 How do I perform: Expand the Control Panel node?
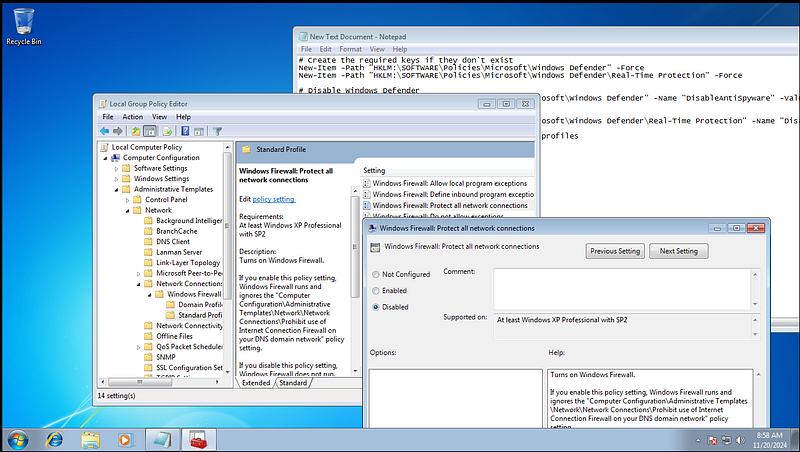[x=128, y=200]
